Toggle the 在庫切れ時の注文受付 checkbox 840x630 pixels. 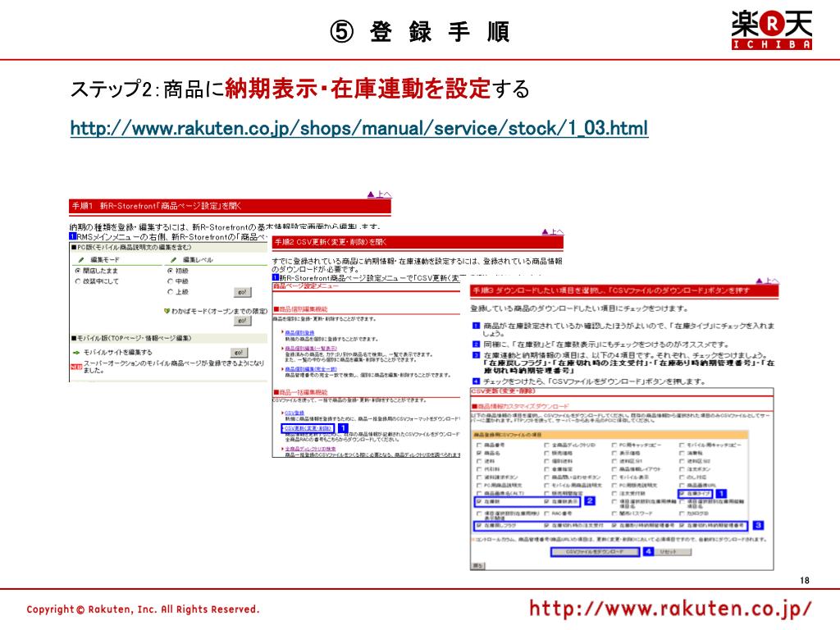[546, 526]
